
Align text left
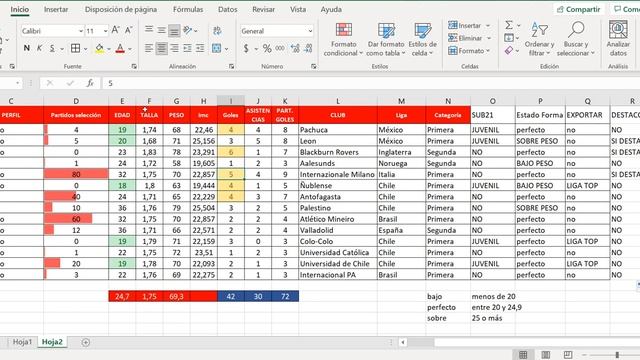click(149, 48)
